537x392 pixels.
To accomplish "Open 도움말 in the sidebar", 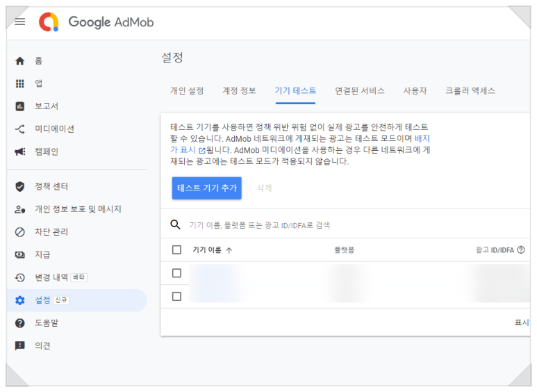I will (x=47, y=322).
